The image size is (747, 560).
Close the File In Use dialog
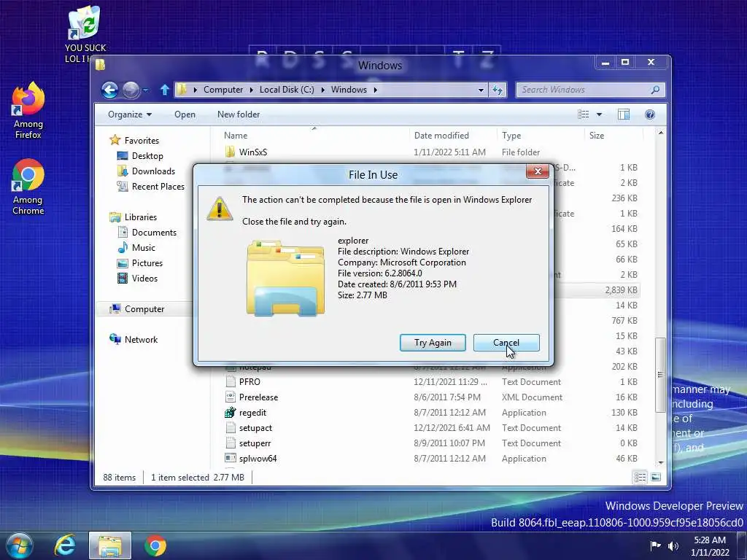pyautogui.click(x=538, y=171)
